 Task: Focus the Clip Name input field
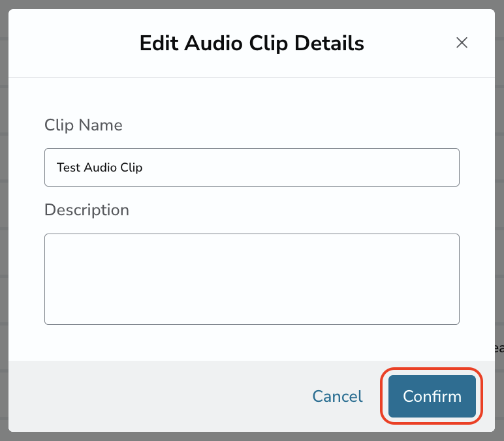(252, 168)
